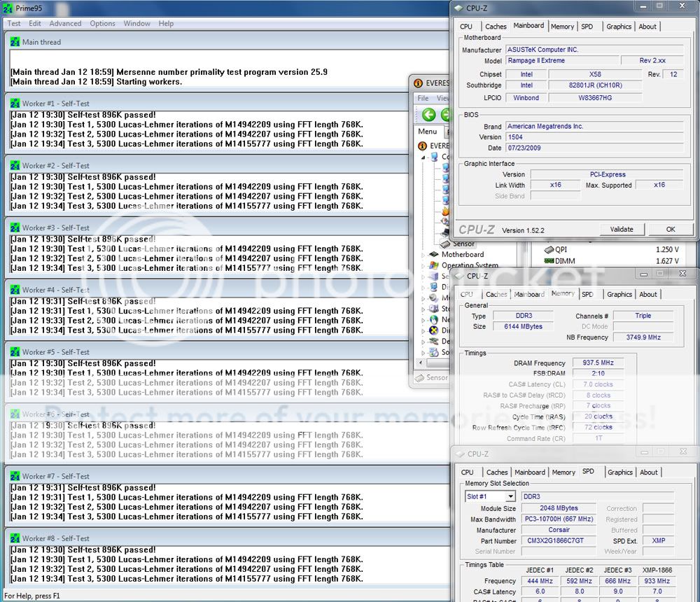Click the DIMM '1.627 V' reading

pyautogui.click(x=667, y=261)
